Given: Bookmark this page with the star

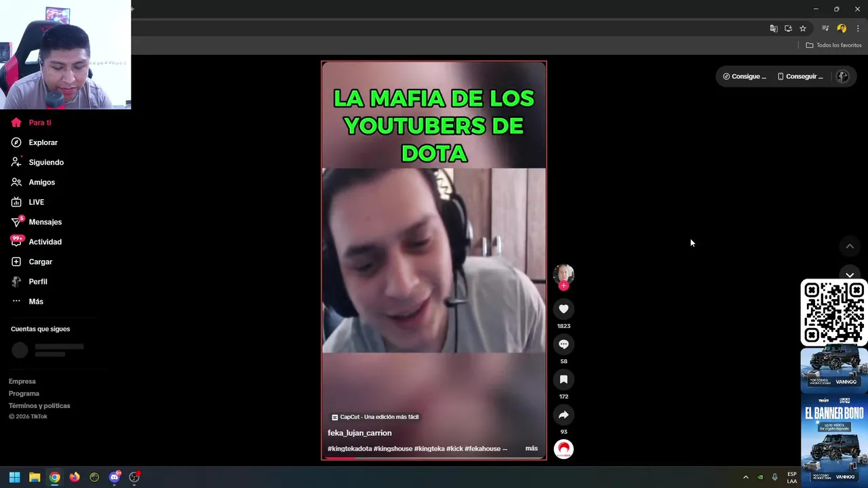Looking at the screenshot, I should coord(803,28).
